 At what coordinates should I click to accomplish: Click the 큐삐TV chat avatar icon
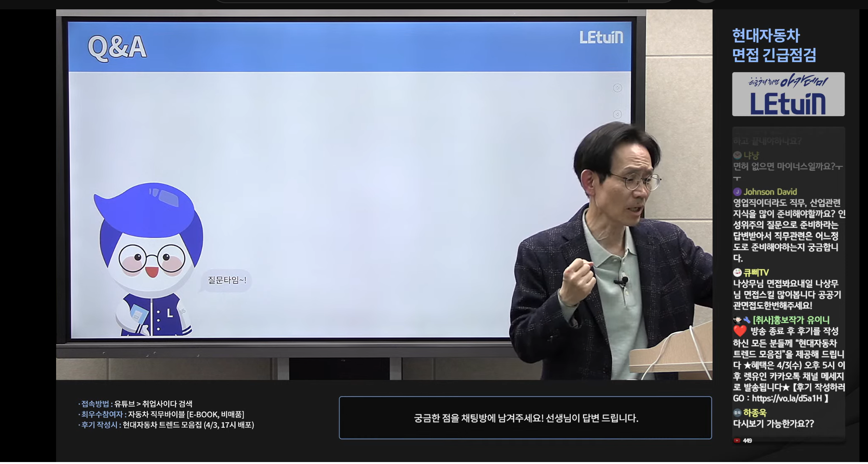[737, 273]
